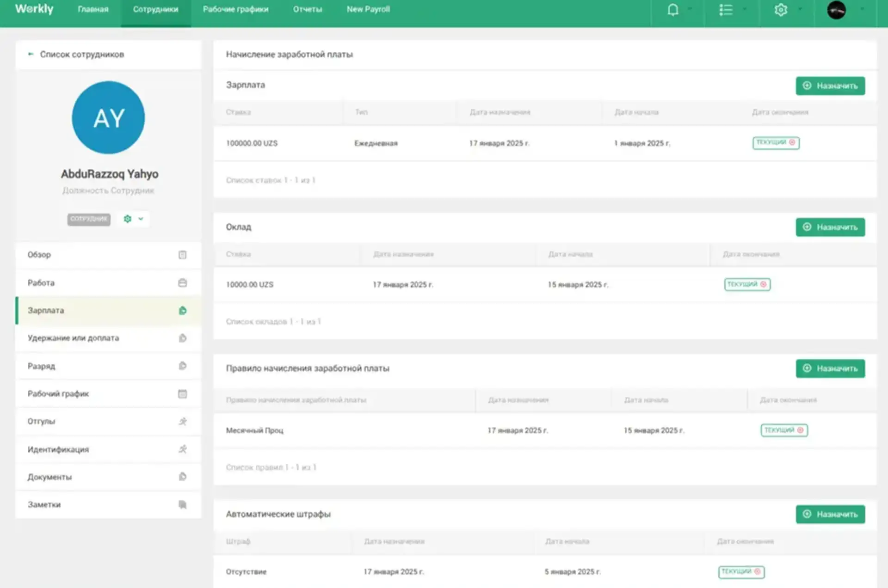Remove the Текущий tag in Зарплата row
This screenshot has height=588, width=888.
792,142
